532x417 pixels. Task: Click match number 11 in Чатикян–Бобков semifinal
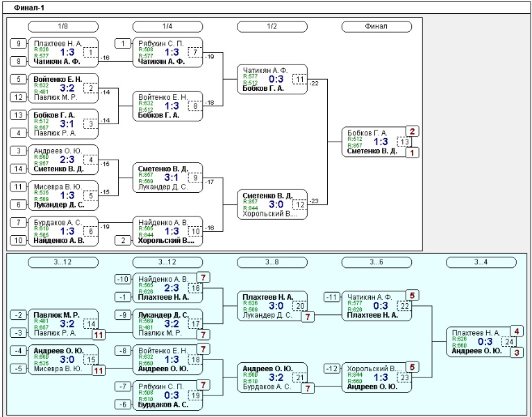point(299,79)
